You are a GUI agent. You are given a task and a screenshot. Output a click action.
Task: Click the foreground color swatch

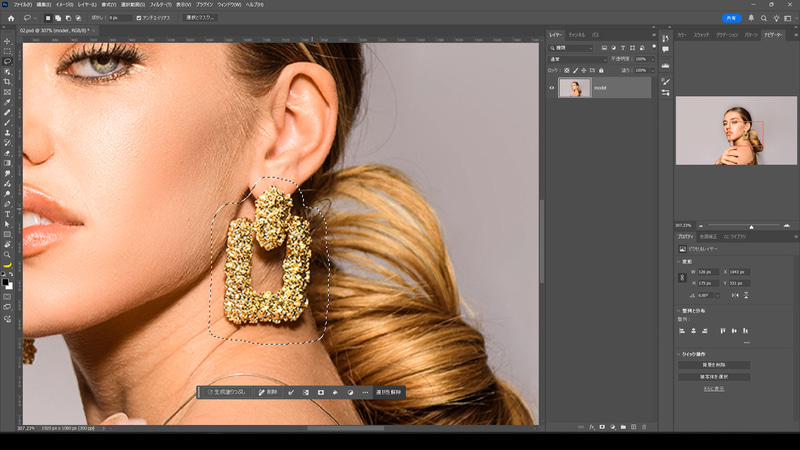coord(6,282)
